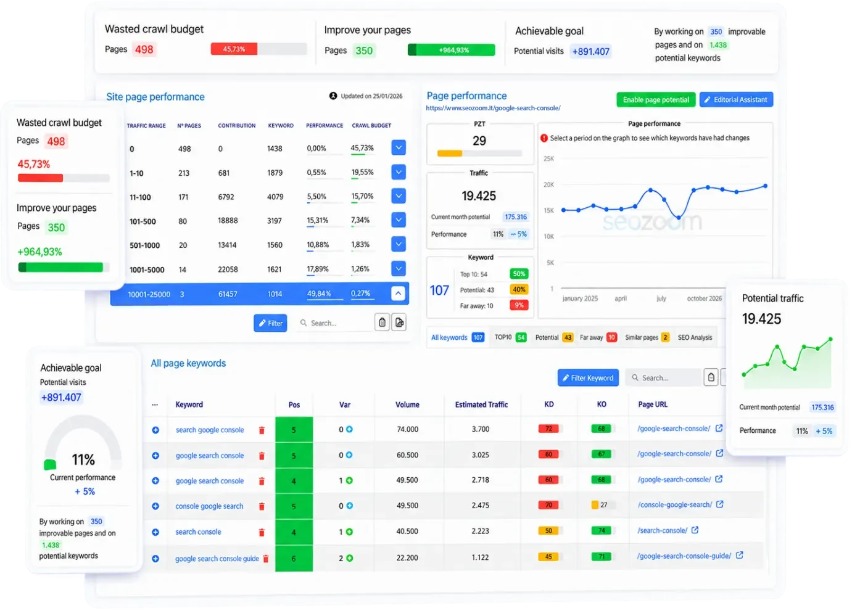The image size is (852, 616).
Task: Click clipboard icon next to keyword search
Action: tap(711, 377)
